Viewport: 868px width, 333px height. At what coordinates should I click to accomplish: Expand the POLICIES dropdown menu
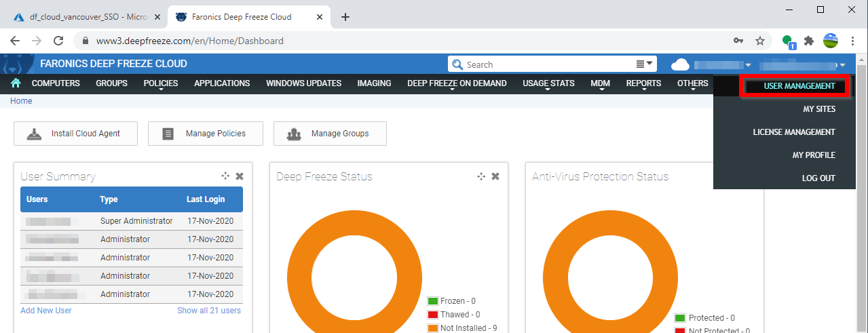pos(161,83)
